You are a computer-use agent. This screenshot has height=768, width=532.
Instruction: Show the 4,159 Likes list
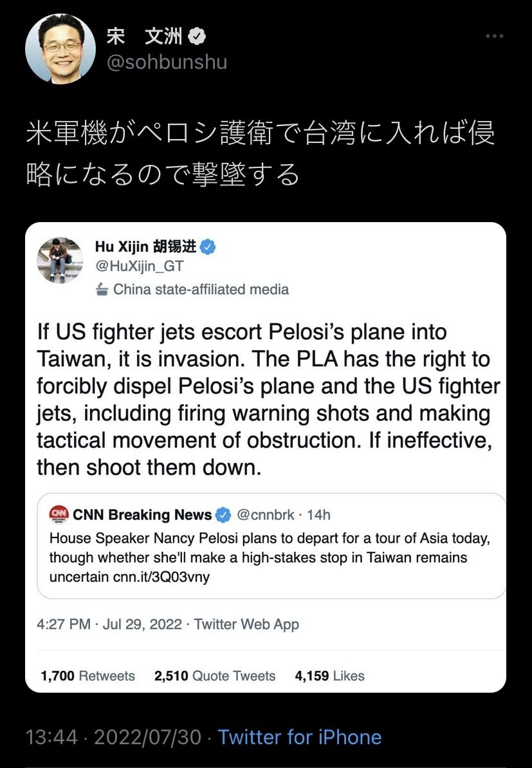(x=329, y=676)
